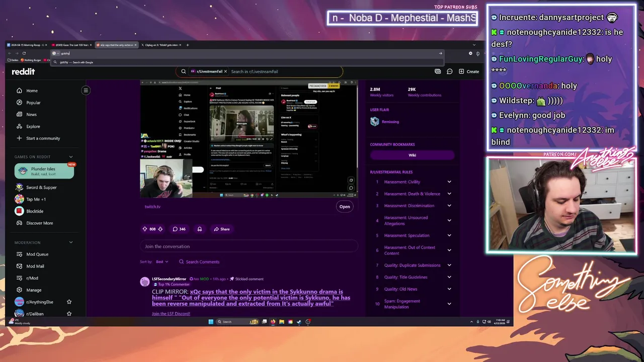Open r/Mod in sidebar
Viewport: 644px width, 362px height.
pyautogui.click(x=32, y=278)
